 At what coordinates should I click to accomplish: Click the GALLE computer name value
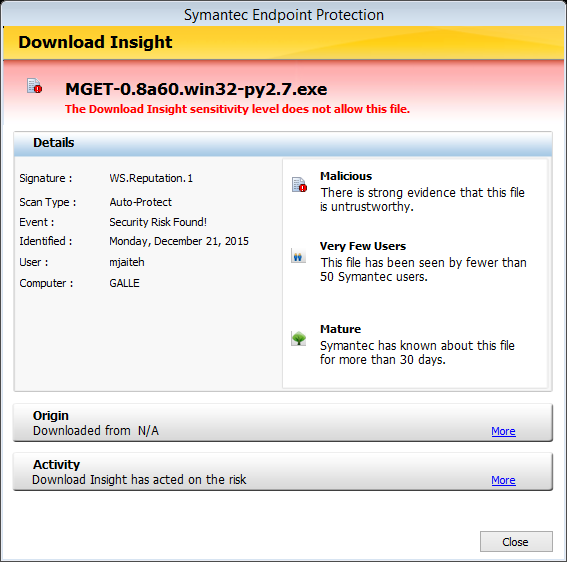coord(124,283)
